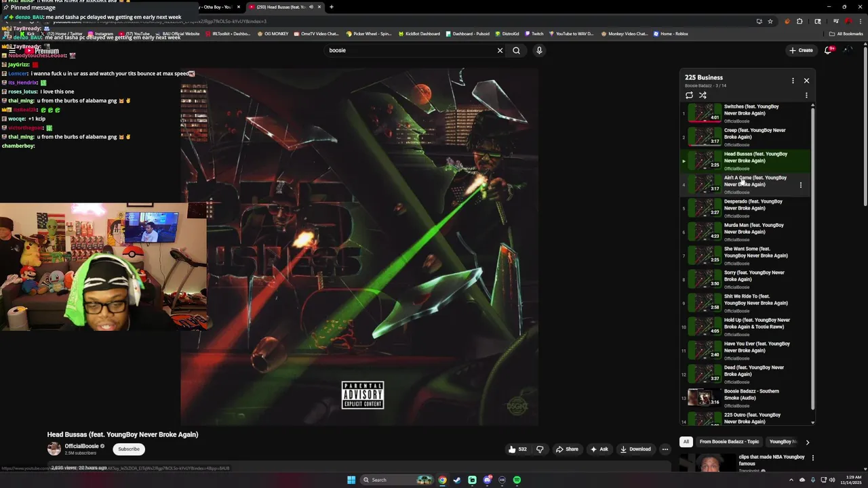Start voice search with the microphone
The width and height of the screenshot is (868, 488).
[539, 50]
